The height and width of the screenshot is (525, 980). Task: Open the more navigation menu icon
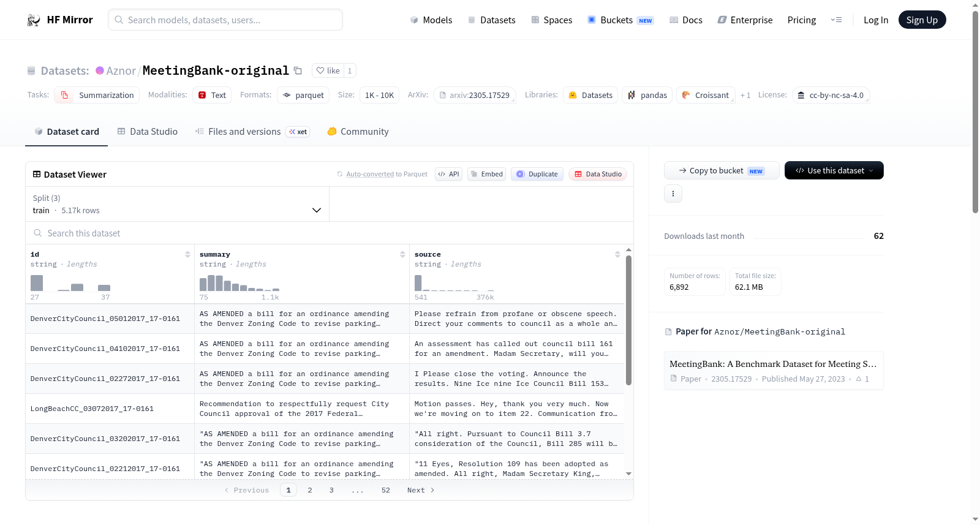pos(836,20)
